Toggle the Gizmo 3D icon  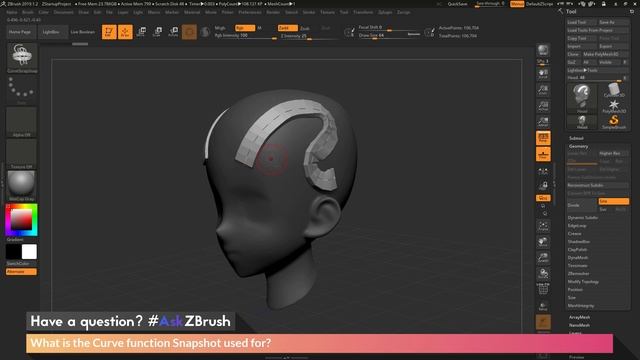[x=189, y=32]
